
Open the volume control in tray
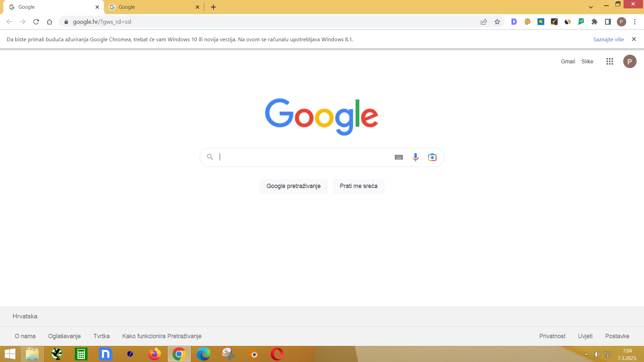coord(597,354)
